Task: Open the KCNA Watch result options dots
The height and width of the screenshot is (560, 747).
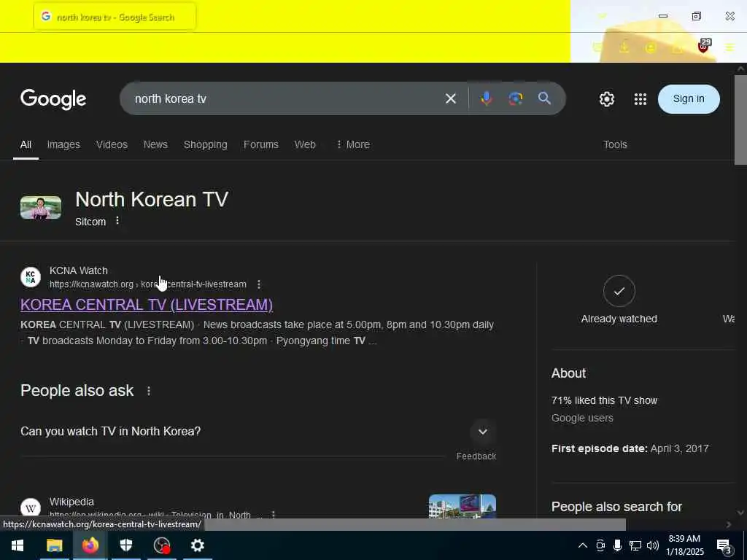Action: pyautogui.click(x=259, y=284)
